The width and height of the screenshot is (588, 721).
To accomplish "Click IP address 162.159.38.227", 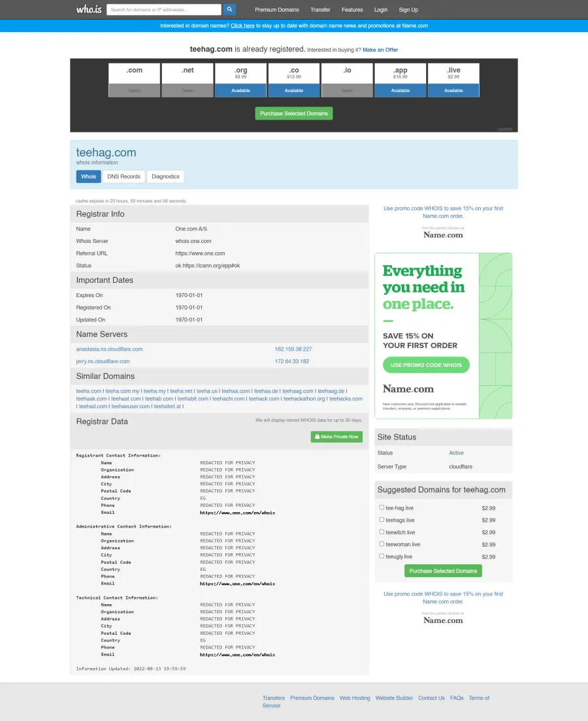I will [x=293, y=349].
